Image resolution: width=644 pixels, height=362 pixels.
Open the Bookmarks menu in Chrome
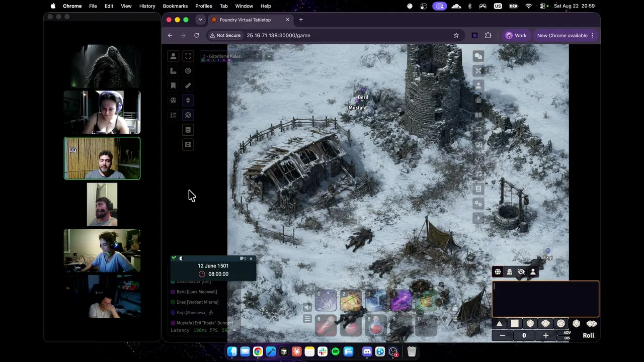coord(175,6)
